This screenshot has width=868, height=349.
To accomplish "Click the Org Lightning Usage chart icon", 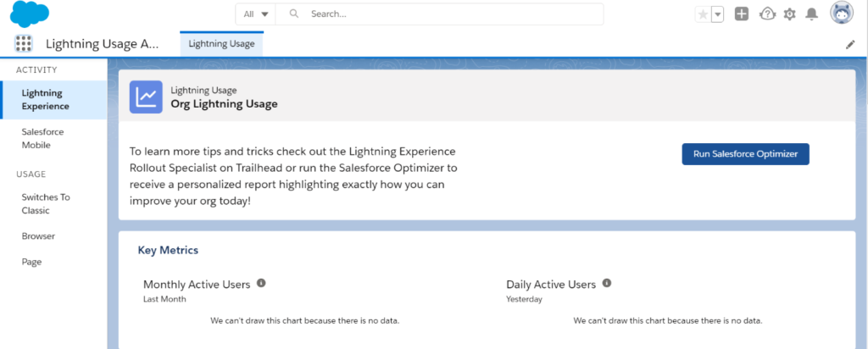I will pos(146,97).
